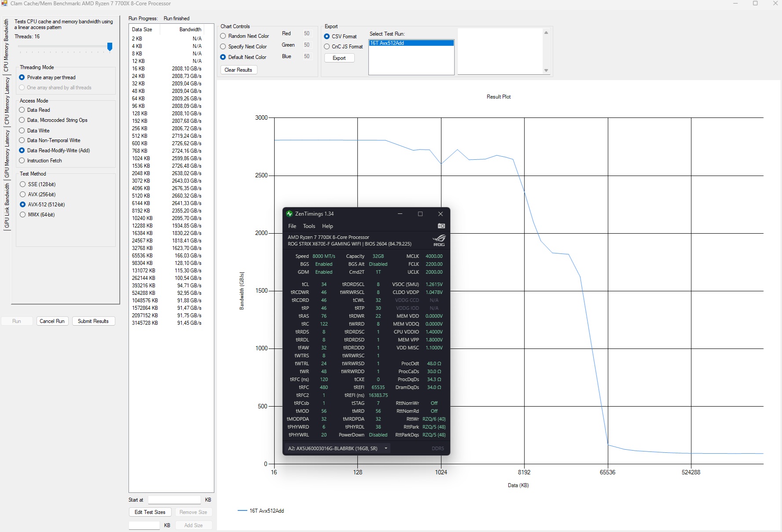Open the ZenTimings Tools menu
Image resolution: width=782 pixels, height=532 pixels.
[309, 226]
